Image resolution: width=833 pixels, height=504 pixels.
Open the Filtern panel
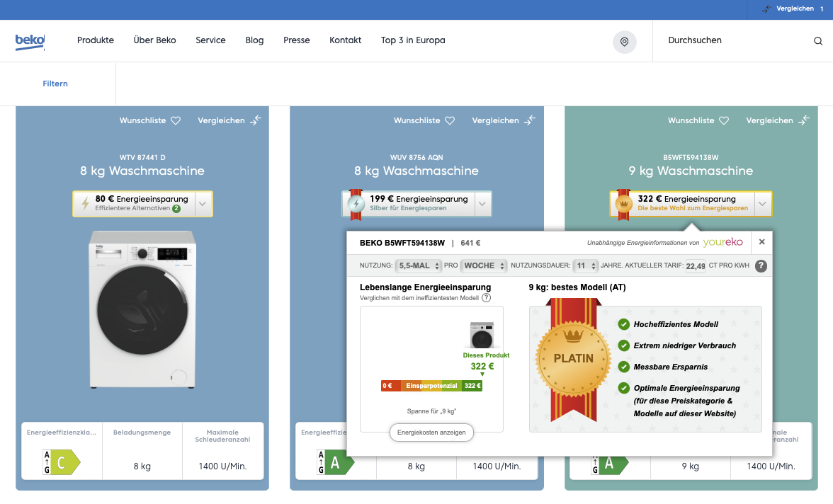pyautogui.click(x=55, y=84)
